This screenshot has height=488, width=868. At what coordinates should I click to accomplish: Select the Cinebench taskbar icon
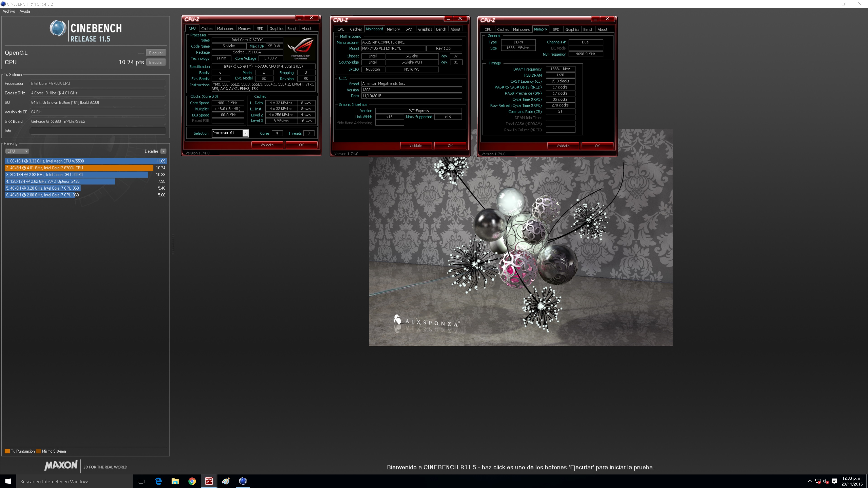pos(243,481)
